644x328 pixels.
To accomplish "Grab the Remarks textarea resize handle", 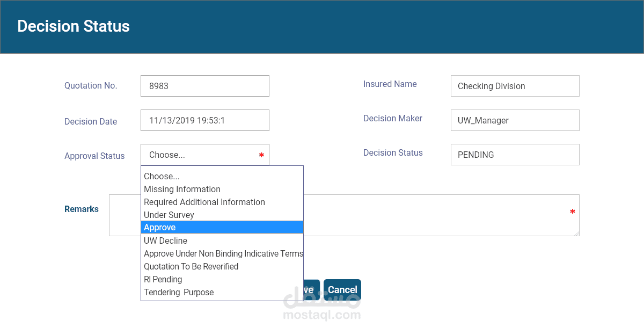I will 577,234.
